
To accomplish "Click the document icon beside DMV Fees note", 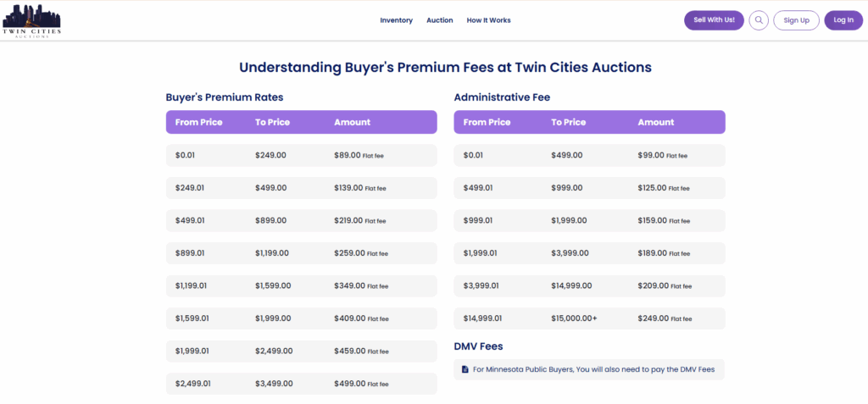I will tap(465, 369).
